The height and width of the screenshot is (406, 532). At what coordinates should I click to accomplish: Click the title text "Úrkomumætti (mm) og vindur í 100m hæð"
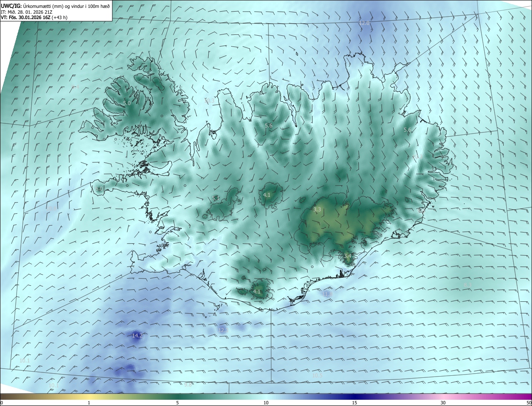pyautogui.click(x=66, y=6)
